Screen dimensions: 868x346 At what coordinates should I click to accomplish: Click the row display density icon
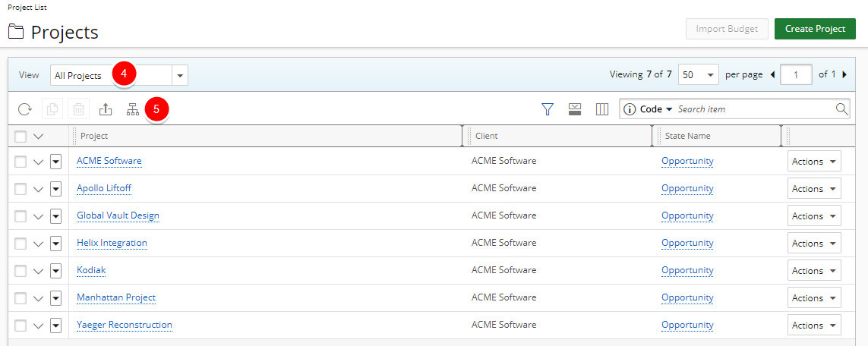(575, 109)
